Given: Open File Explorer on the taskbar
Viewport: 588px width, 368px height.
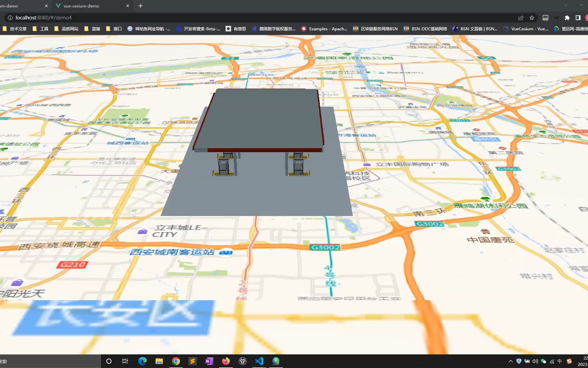Looking at the screenshot, I should tap(159, 361).
